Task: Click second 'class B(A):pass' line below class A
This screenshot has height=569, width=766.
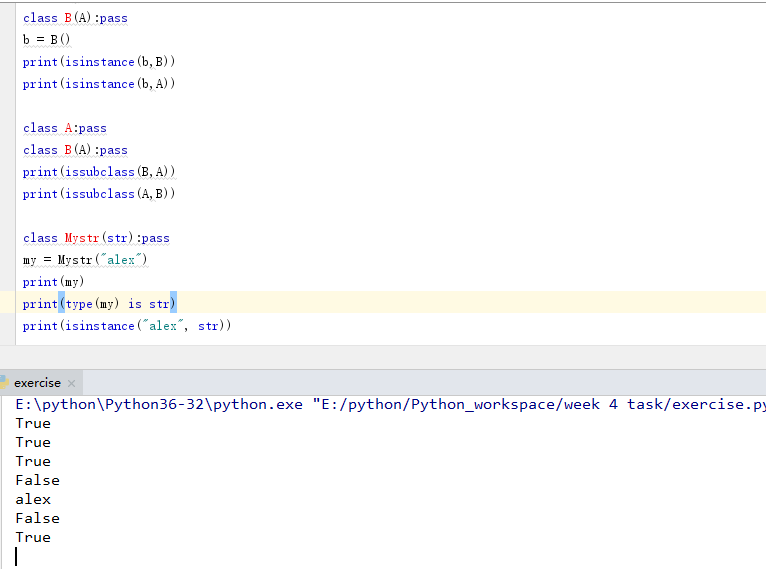Action: coord(75,150)
